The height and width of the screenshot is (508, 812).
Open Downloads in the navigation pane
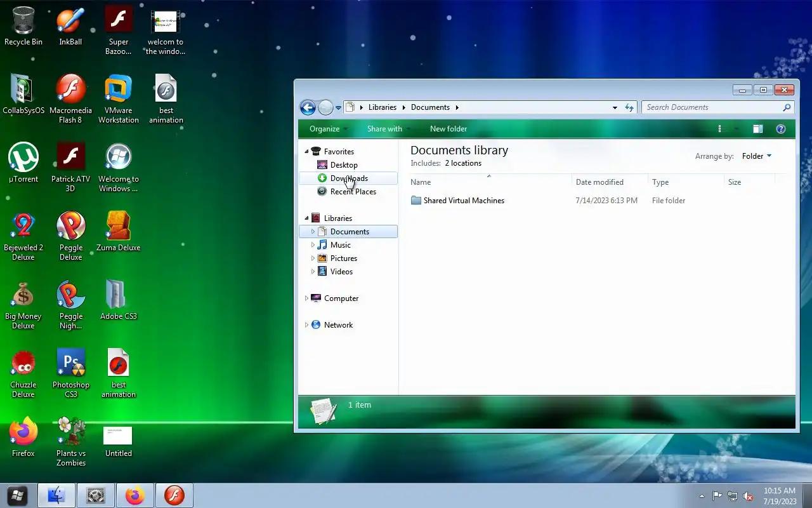(x=349, y=178)
